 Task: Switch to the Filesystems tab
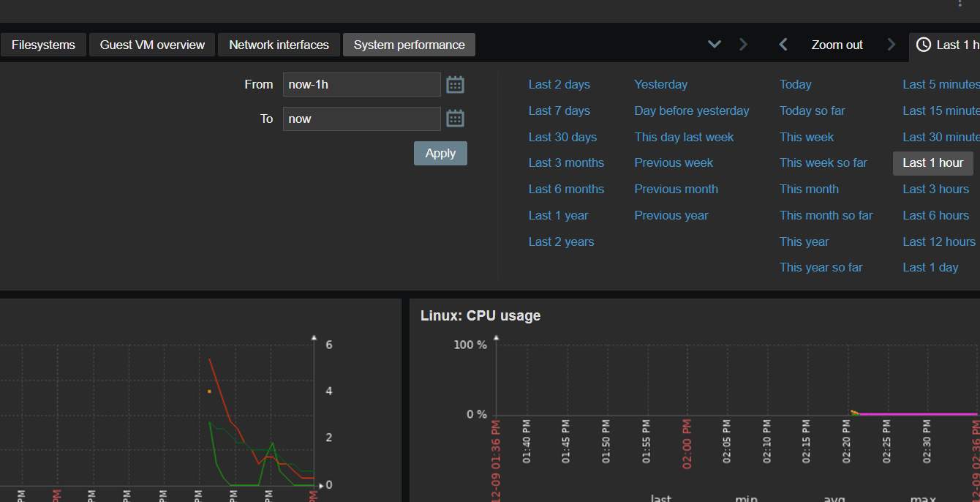(x=43, y=45)
